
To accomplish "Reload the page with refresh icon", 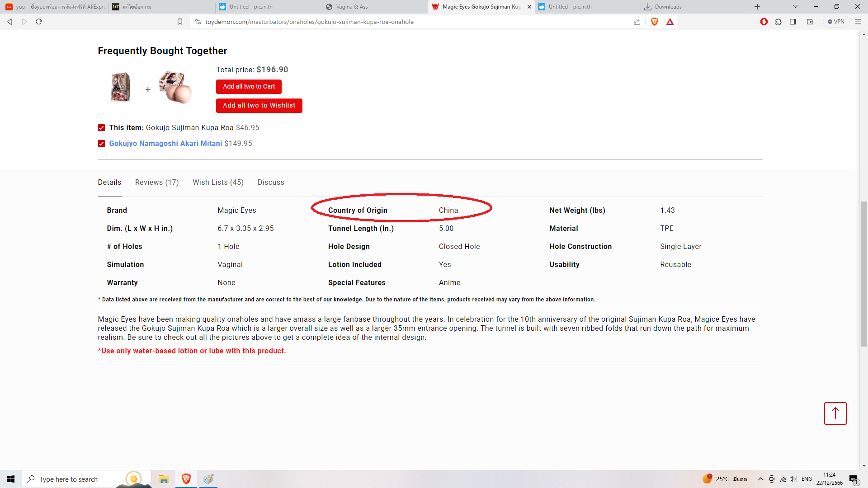I will tap(39, 22).
